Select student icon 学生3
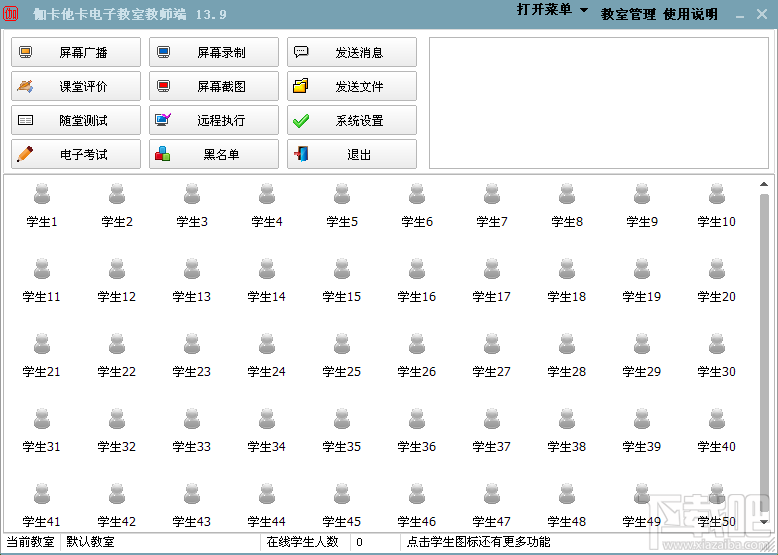This screenshot has width=778, height=555. (192, 194)
